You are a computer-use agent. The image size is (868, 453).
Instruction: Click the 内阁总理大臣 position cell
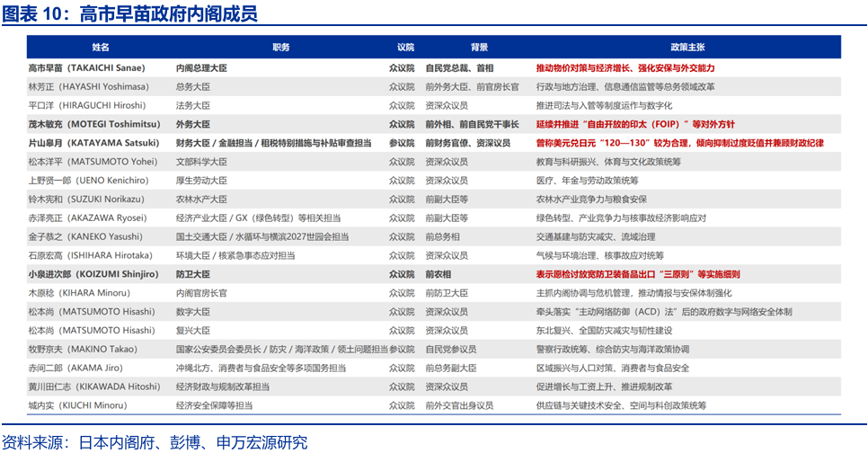click(201, 68)
